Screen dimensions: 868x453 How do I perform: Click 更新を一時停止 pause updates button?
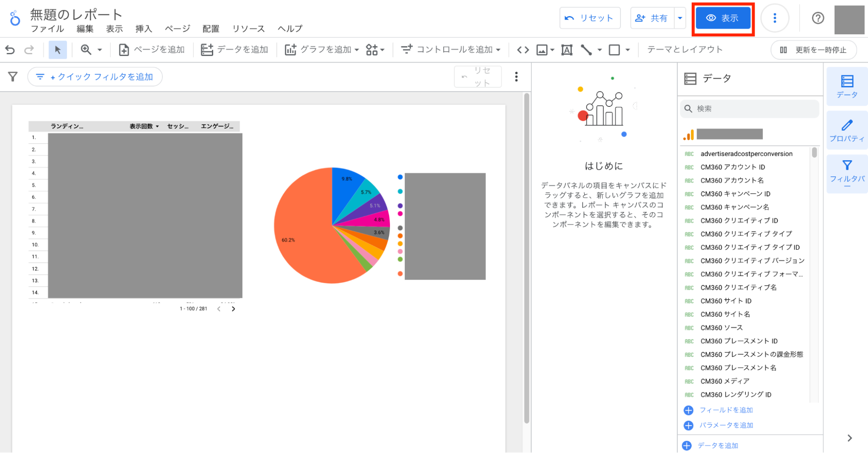coord(813,50)
